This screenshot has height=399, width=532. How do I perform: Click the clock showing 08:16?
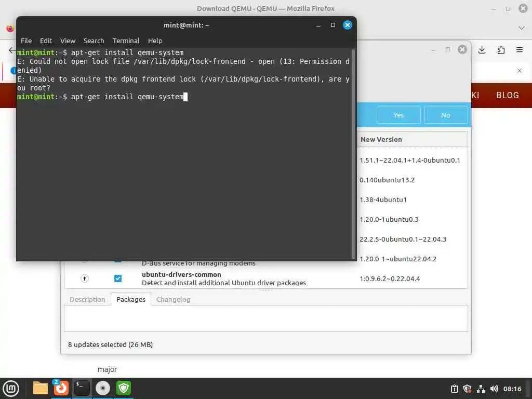click(x=512, y=389)
